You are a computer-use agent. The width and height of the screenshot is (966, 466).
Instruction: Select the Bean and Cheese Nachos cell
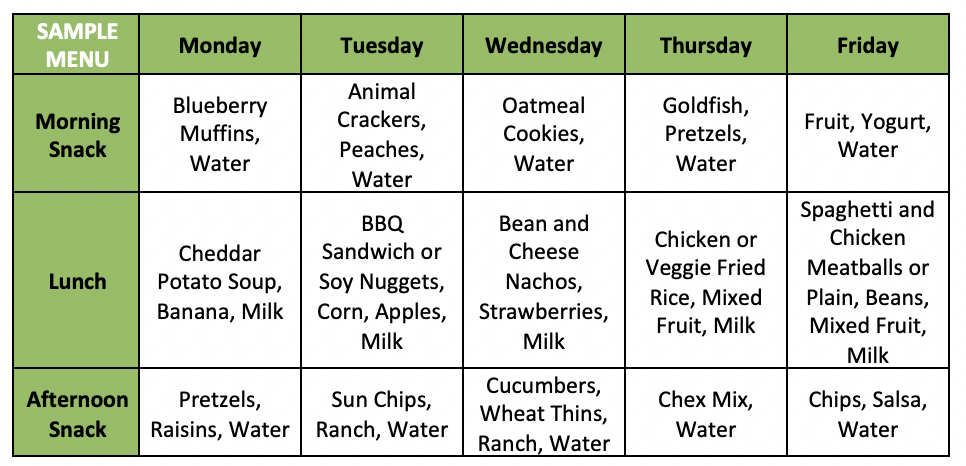coord(544,282)
